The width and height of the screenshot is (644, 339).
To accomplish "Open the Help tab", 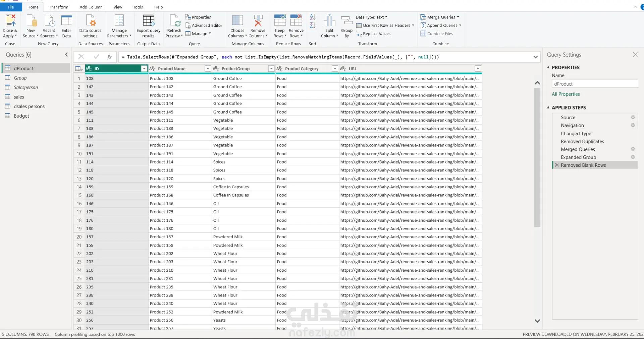I will click(x=158, y=7).
